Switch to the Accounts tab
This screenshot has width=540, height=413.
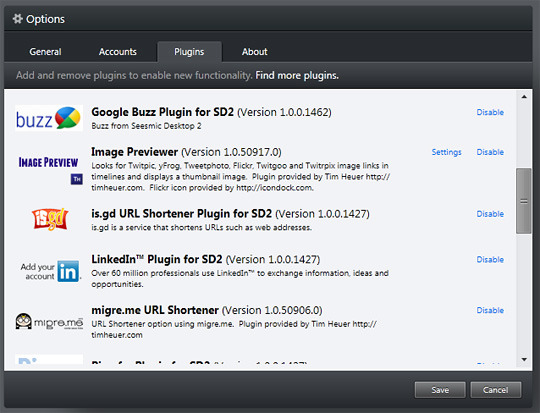coord(118,52)
